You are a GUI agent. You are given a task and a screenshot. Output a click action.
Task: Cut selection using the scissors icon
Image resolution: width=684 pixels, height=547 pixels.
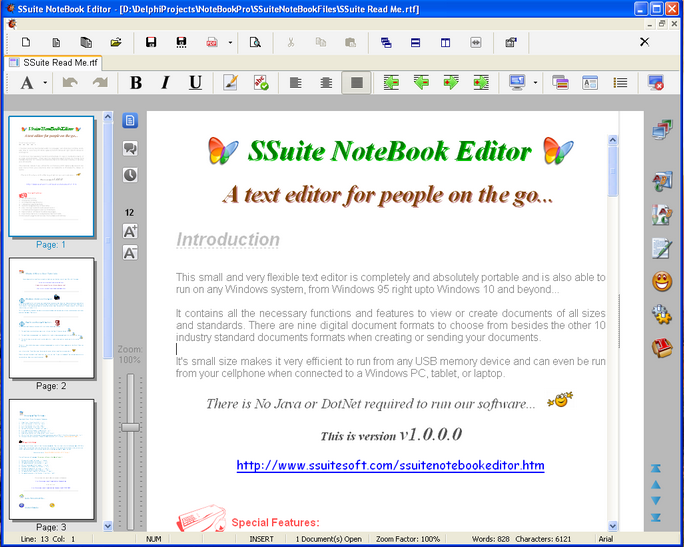pos(291,42)
